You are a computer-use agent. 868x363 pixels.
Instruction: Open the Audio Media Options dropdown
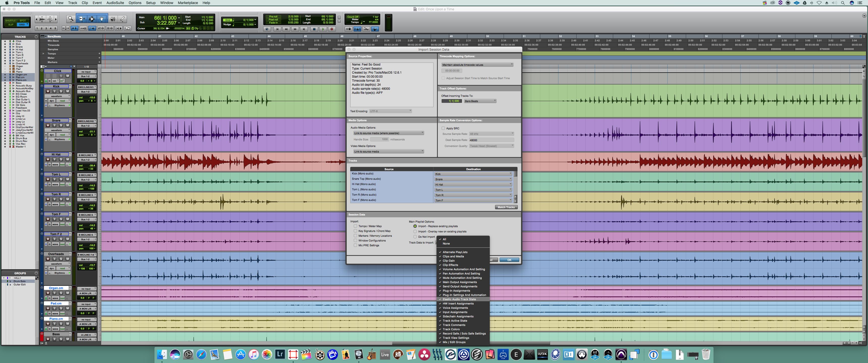[389, 133]
